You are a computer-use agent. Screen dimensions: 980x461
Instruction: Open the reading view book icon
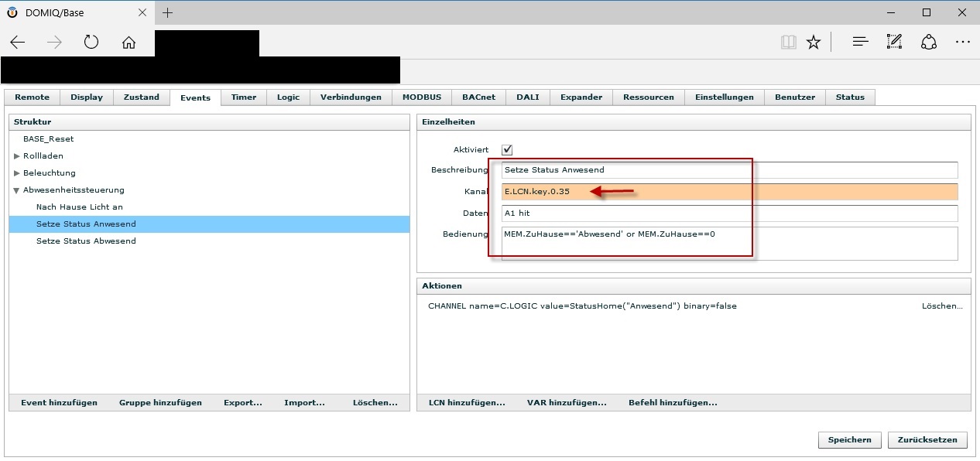(788, 43)
